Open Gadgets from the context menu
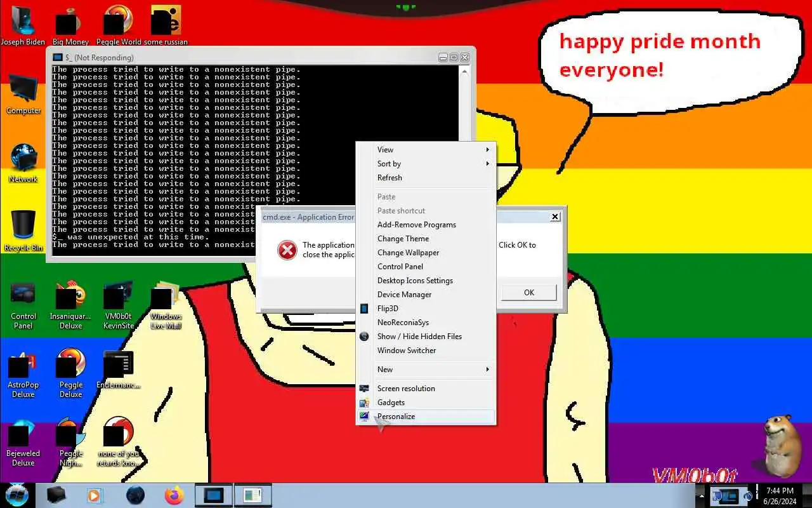This screenshot has height=508, width=812. pos(426,403)
